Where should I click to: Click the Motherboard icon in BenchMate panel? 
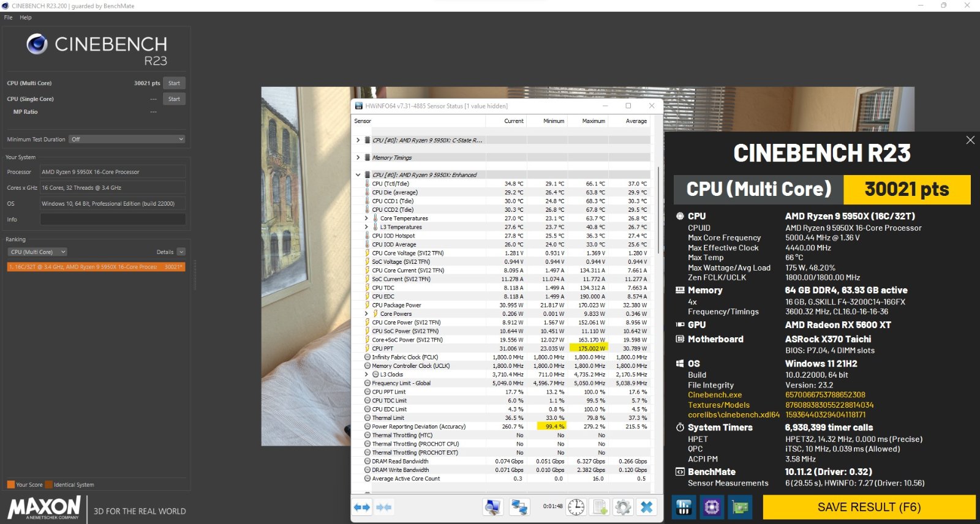coord(680,339)
